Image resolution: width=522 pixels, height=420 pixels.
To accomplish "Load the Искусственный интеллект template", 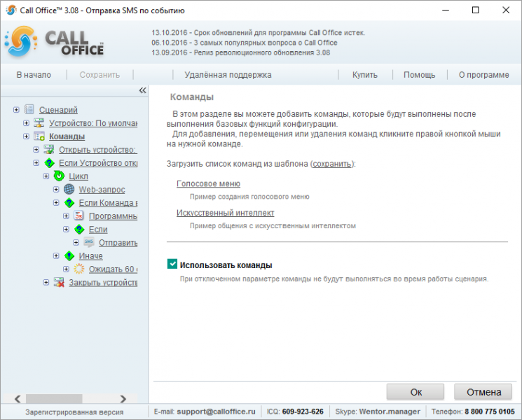I will coord(226,213).
